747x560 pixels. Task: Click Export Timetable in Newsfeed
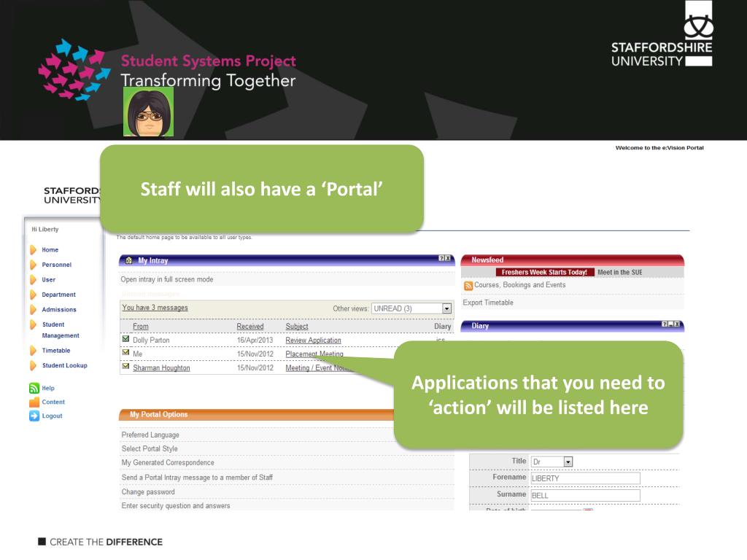[x=488, y=303]
